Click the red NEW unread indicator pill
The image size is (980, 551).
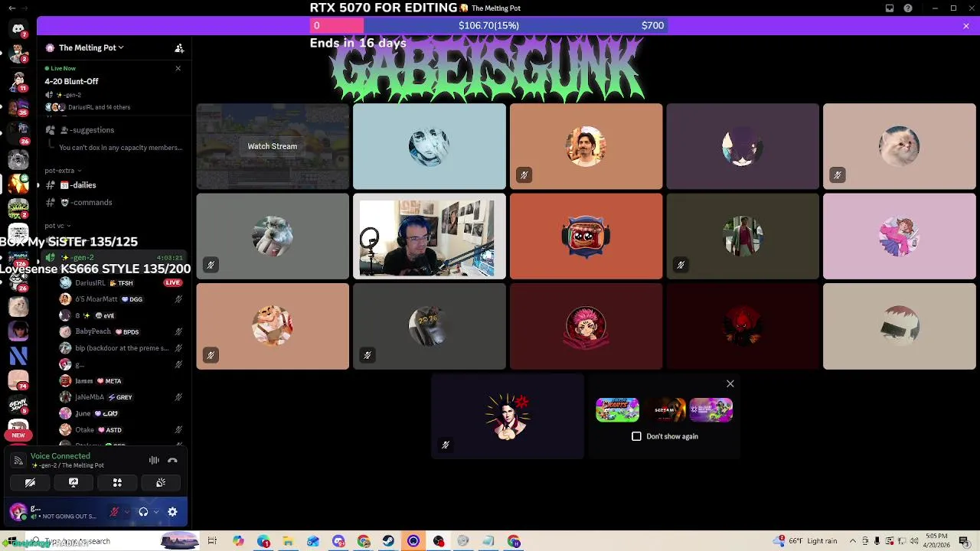(x=18, y=435)
